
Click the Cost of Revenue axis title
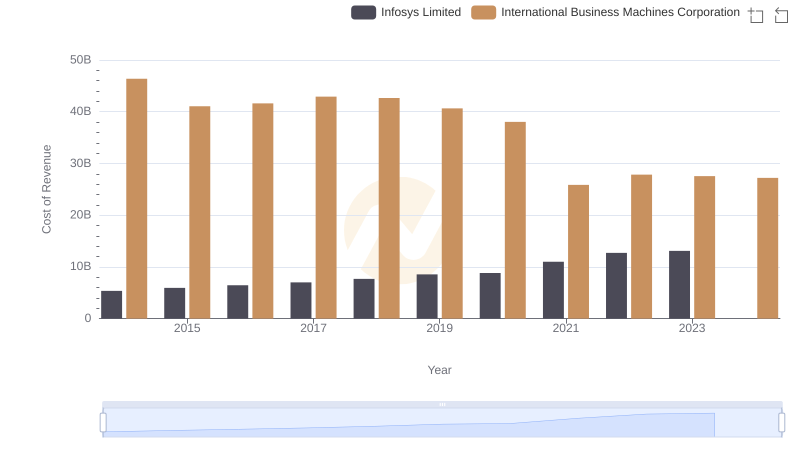click(x=46, y=189)
